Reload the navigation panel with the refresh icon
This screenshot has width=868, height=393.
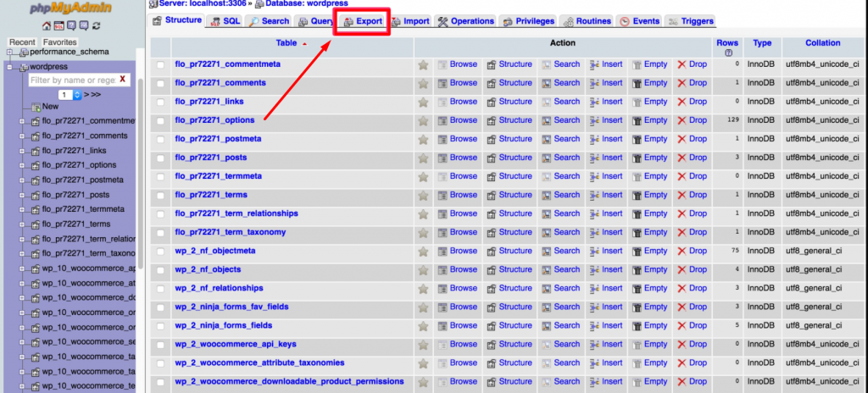(x=97, y=26)
